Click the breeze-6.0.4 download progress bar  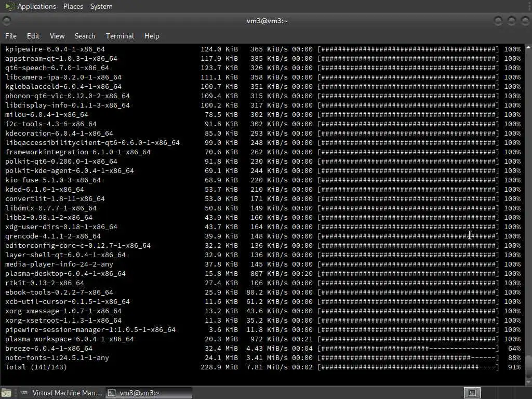[408, 349]
